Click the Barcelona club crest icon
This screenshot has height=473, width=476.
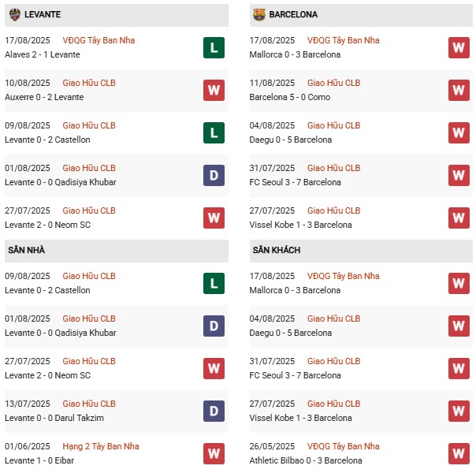259,14
